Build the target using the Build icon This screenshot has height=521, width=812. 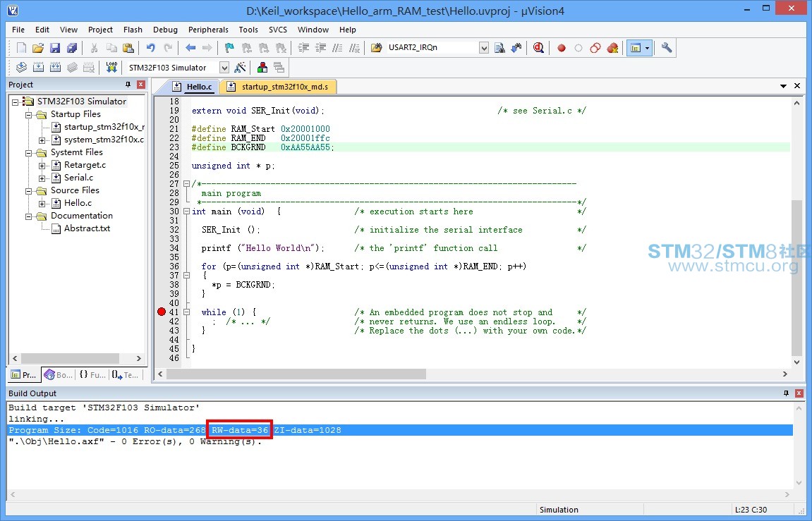click(38, 67)
